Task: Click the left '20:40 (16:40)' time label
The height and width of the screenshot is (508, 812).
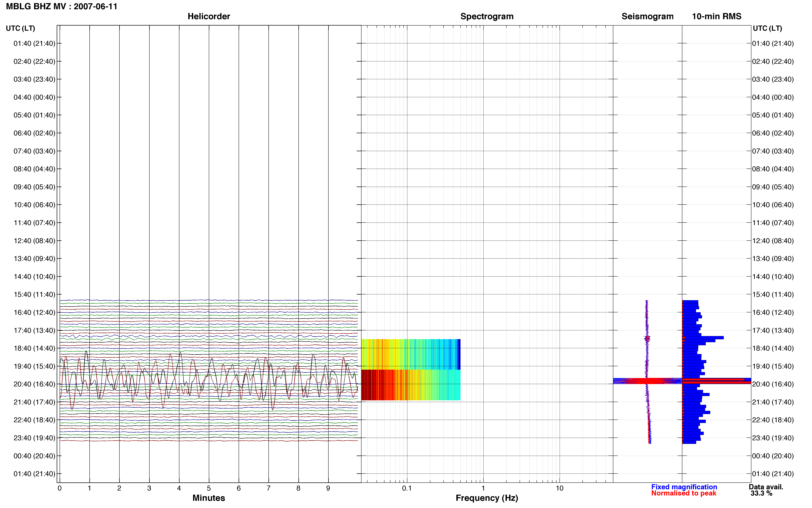Action: tap(34, 384)
